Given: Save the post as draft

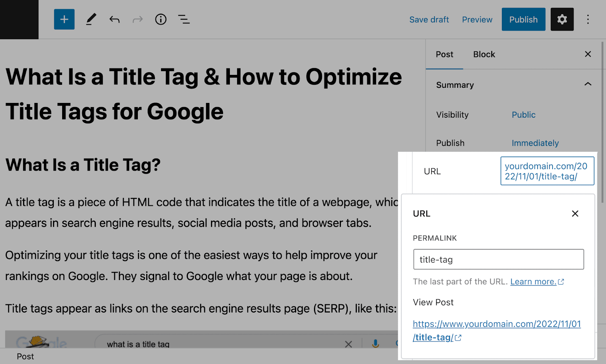Looking at the screenshot, I should point(429,19).
